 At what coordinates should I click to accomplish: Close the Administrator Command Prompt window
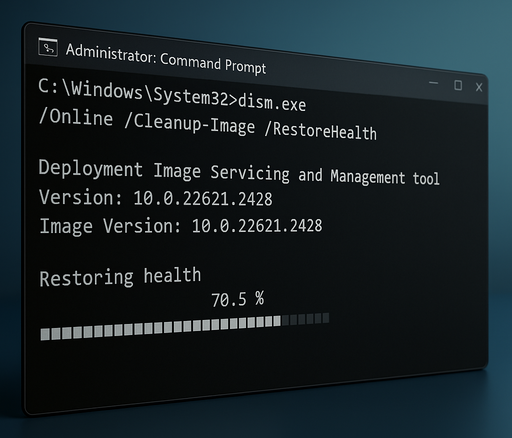(x=479, y=87)
